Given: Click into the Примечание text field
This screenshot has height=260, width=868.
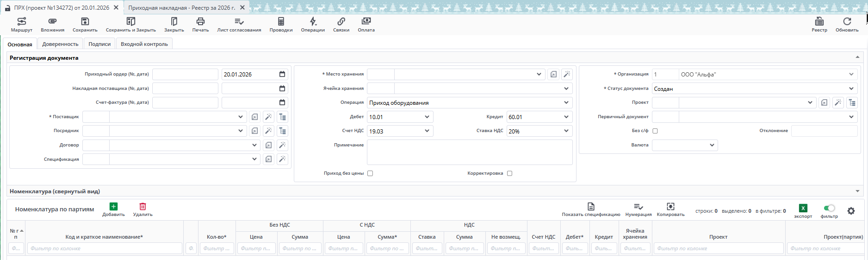Looking at the screenshot, I should pos(469,152).
